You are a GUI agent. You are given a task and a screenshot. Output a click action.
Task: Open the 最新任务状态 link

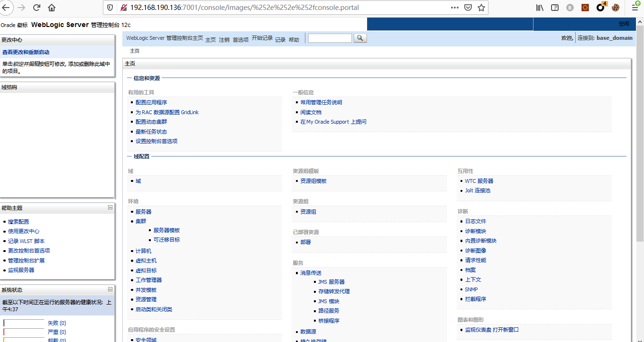[x=151, y=132]
